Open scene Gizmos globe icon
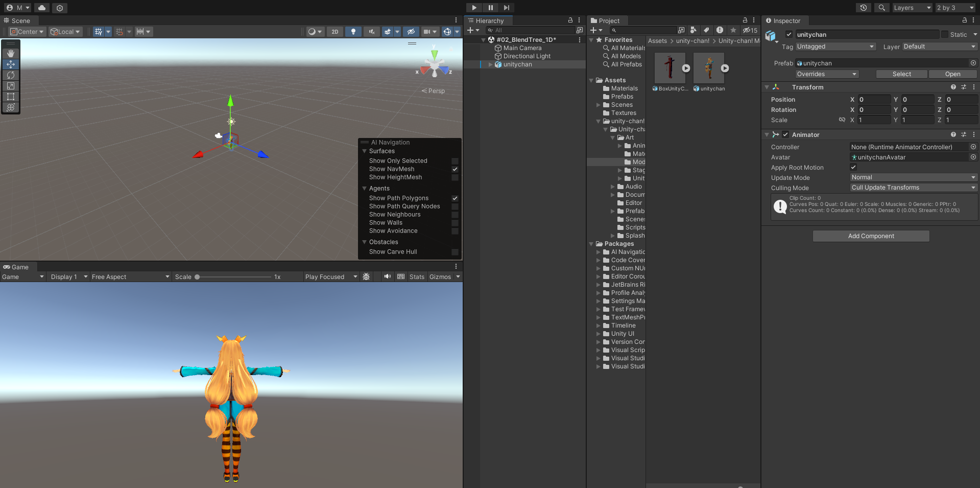This screenshot has height=488, width=980. [x=447, y=32]
